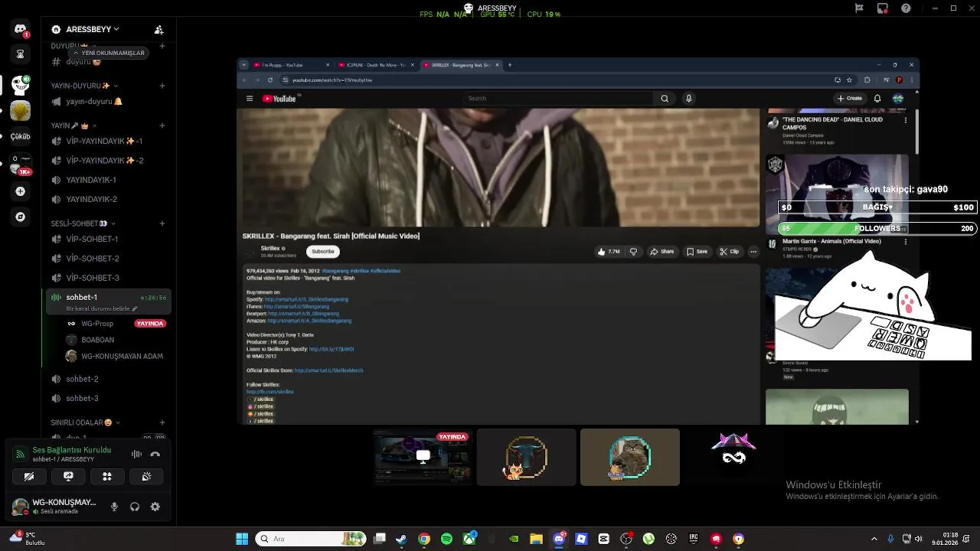Screen dimensions: 980x551
Task: Add a channel to the YAYIN category
Action: coord(162,126)
